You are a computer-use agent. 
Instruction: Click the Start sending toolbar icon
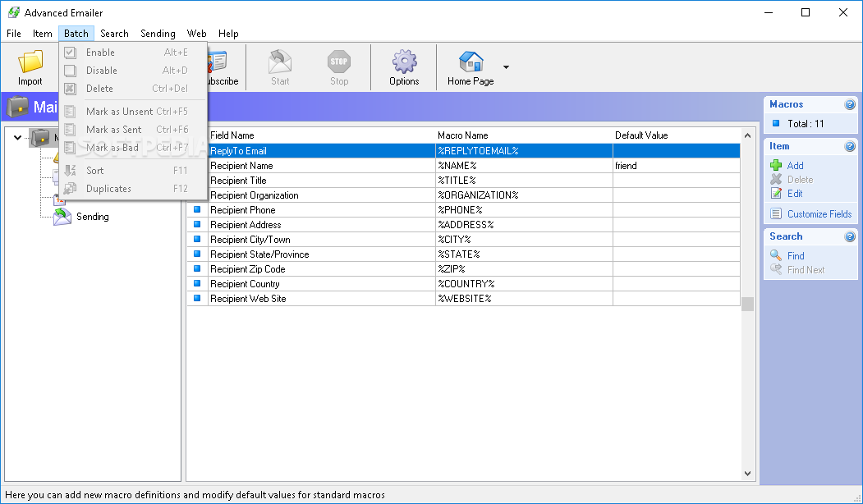(280, 61)
